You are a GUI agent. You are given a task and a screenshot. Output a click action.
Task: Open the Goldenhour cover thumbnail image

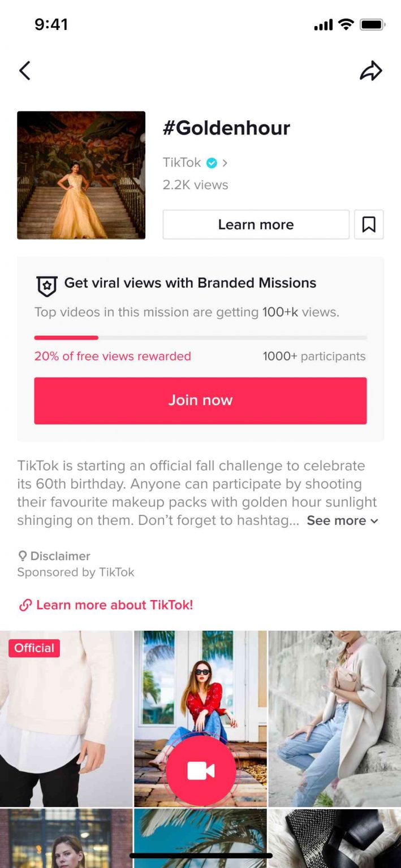[x=81, y=175]
